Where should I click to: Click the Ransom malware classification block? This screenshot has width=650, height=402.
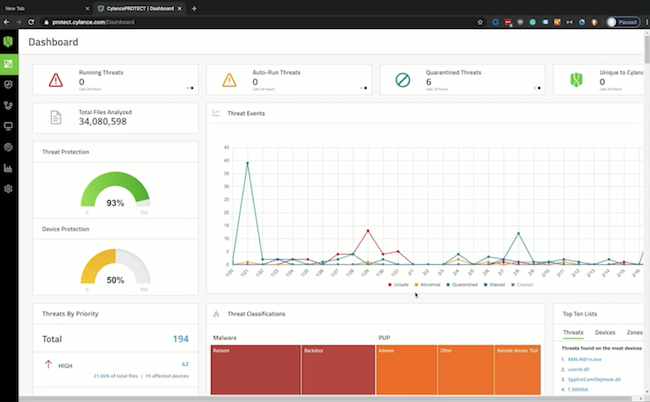pyautogui.click(x=255, y=370)
